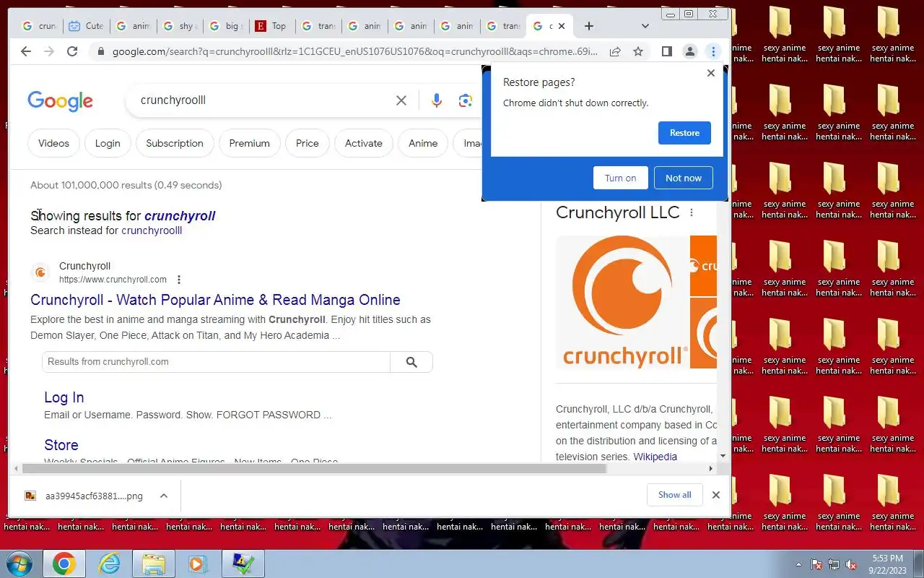The width and height of the screenshot is (924, 578).
Task: Switch to the 'Cute' tab
Action: point(85,26)
